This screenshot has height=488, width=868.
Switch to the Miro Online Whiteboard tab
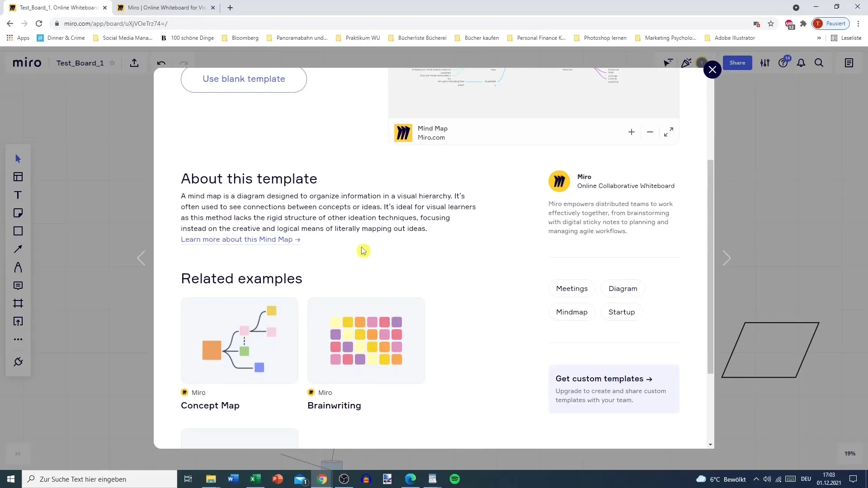(x=166, y=8)
